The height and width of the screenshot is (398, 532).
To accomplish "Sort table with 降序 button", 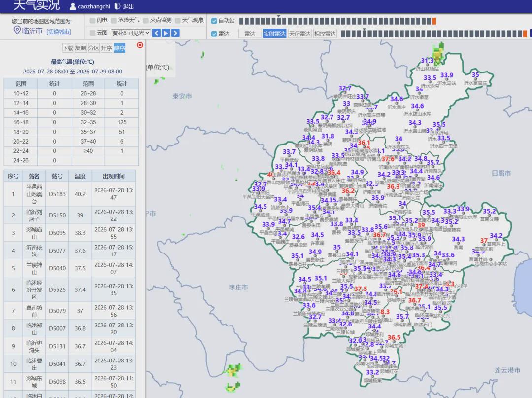I will (119, 48).
